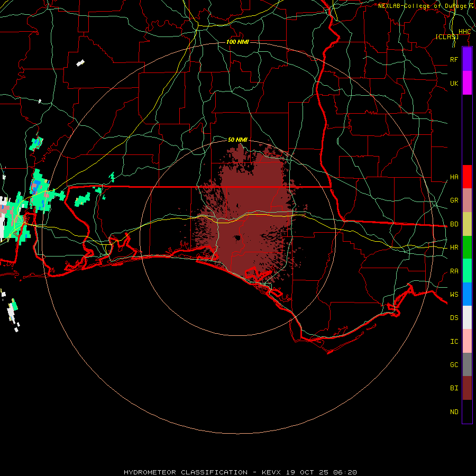
Task: Click the IC legend label
Action: [454, 342]
